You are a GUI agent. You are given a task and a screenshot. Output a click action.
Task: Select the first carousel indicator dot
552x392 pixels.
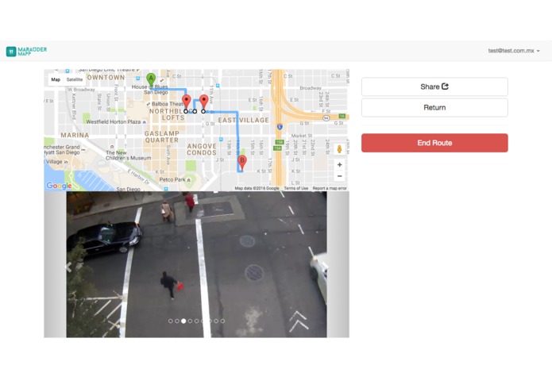point(171,321)
